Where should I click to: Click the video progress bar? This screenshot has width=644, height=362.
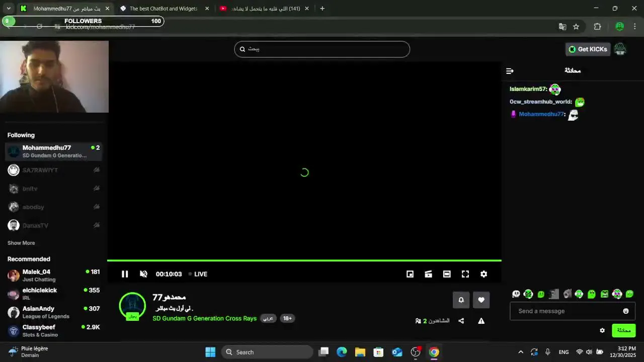point(304,260)
